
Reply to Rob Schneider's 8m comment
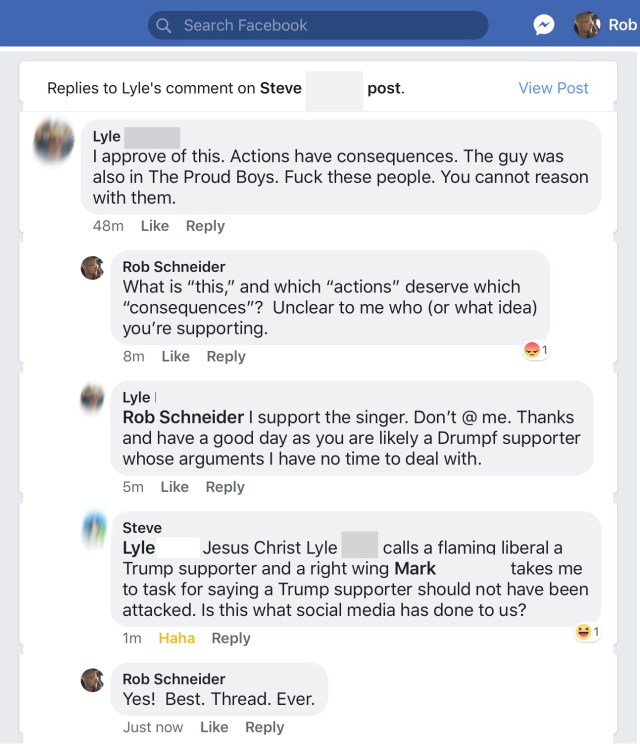point(226,356)
